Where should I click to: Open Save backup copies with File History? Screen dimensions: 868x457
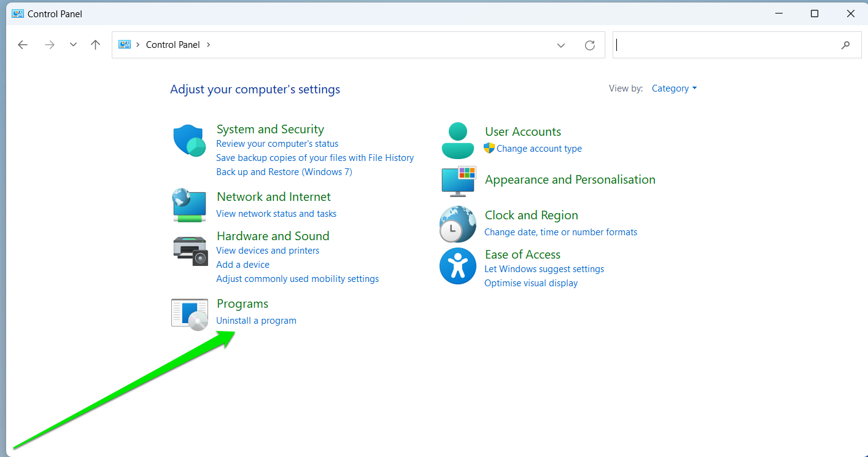click(x=315, y=158)
